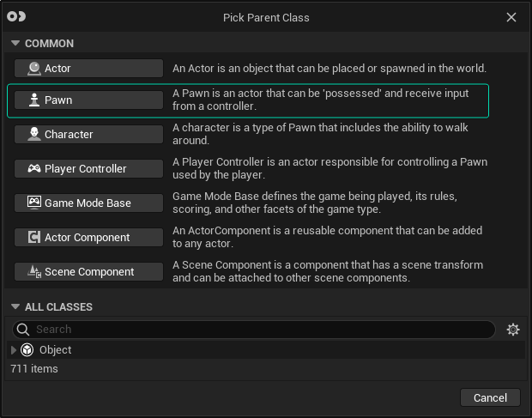Expand the Object tree node
The height and width of the screenshot is (418, 532).
tap(14, 350)
